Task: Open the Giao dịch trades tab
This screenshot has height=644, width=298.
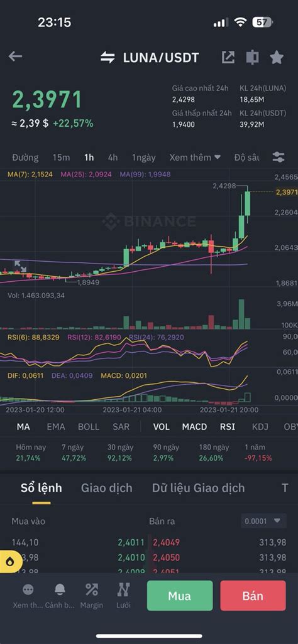Action: click(107, 488)
